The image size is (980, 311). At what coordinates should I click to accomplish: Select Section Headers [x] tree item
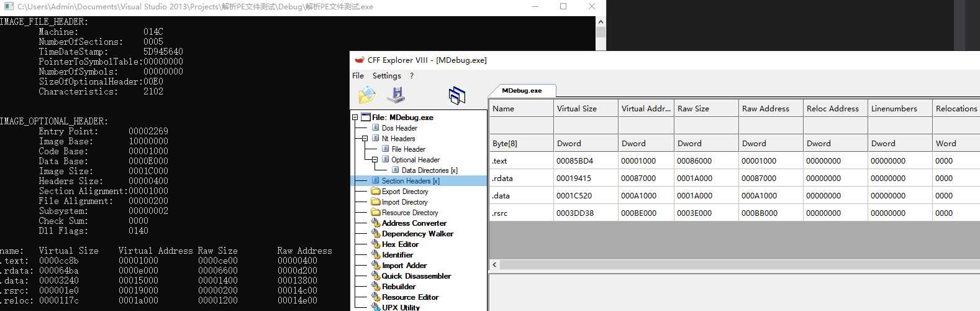(x=411, y=180)
